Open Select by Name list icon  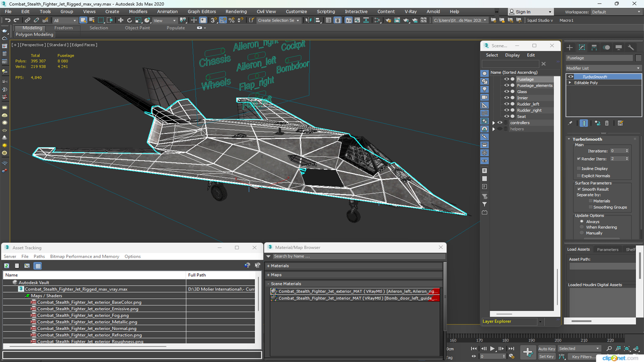click(92, 20)
